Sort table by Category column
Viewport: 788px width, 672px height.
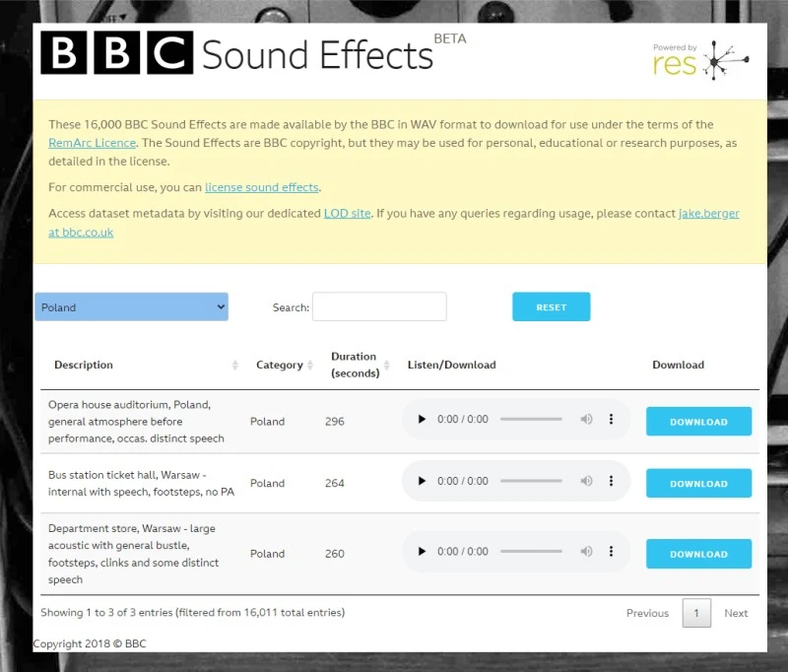[x=284, y=365]
